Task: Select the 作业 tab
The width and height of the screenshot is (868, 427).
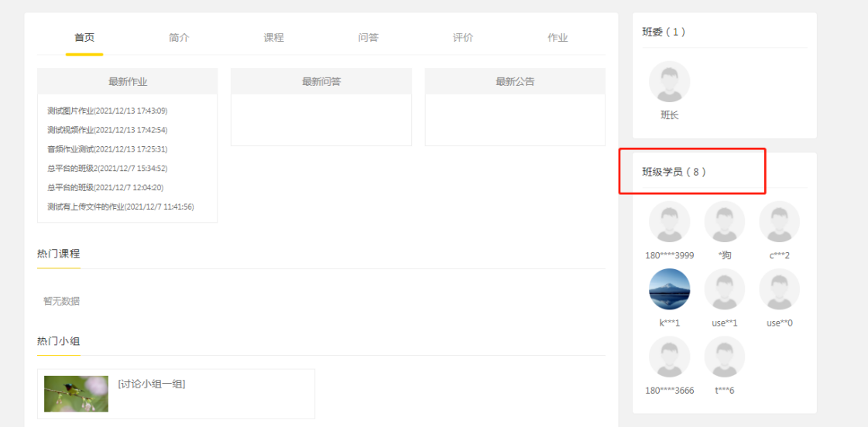Action: 558,38
